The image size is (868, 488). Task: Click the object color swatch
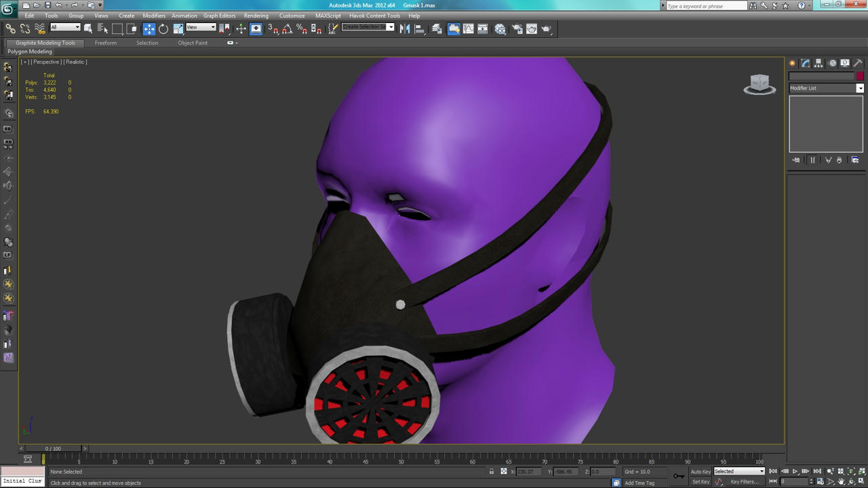click(x=860, y=77)
